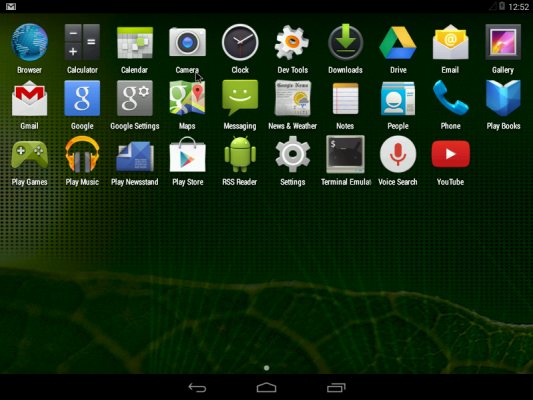Tap the Gmail notification in the status bar
Screen dimensions: 533x400
click(x=11, y=6)
